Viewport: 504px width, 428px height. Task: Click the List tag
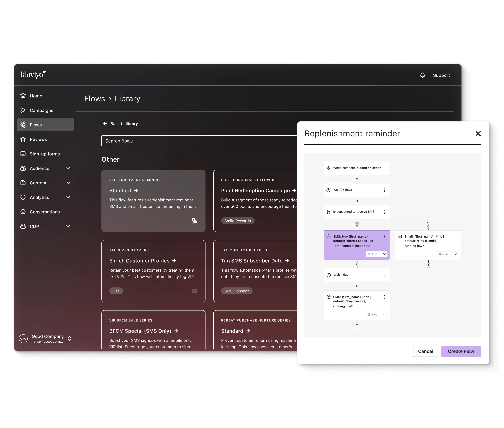click(116, 291)
